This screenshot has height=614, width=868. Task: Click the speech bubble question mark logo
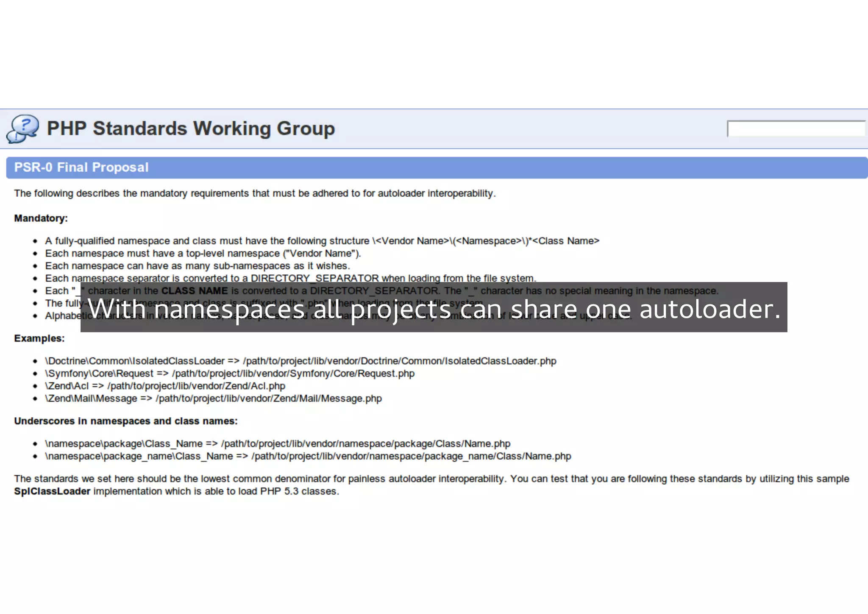(x=22, y=128)
